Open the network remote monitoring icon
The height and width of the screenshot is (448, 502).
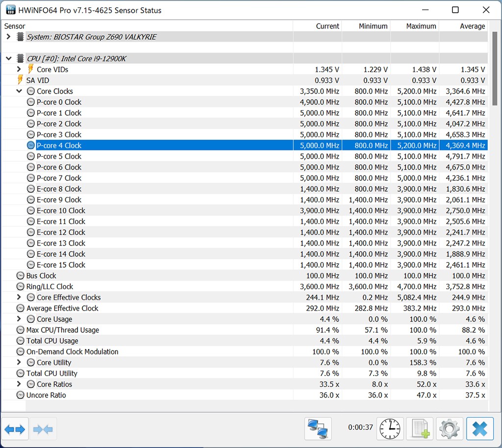318,429
